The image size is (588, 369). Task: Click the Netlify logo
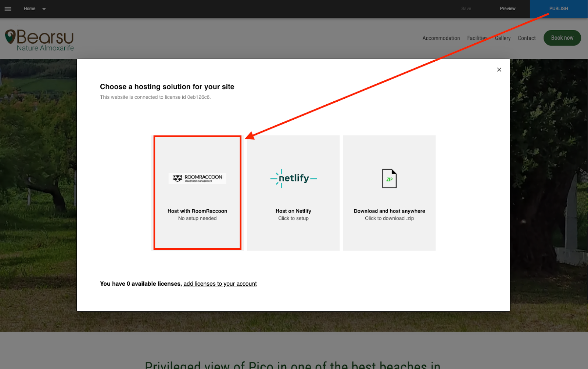click(x=293, y=178)
